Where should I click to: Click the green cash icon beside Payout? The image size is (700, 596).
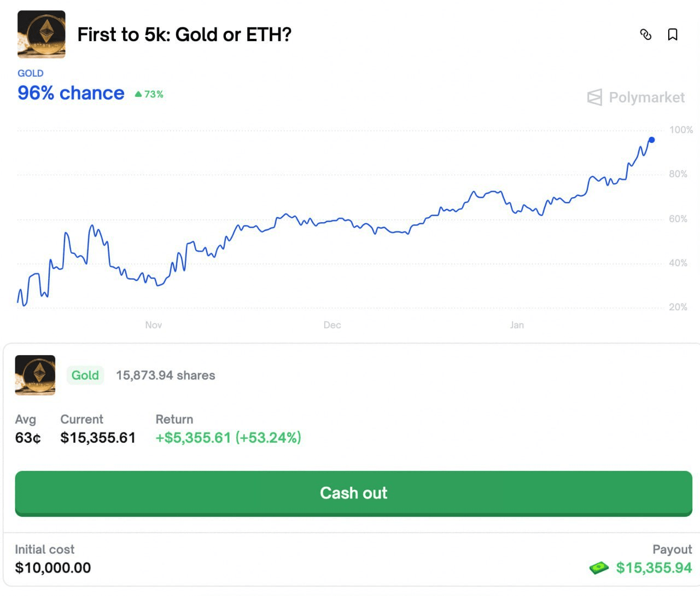click(599, 568)
